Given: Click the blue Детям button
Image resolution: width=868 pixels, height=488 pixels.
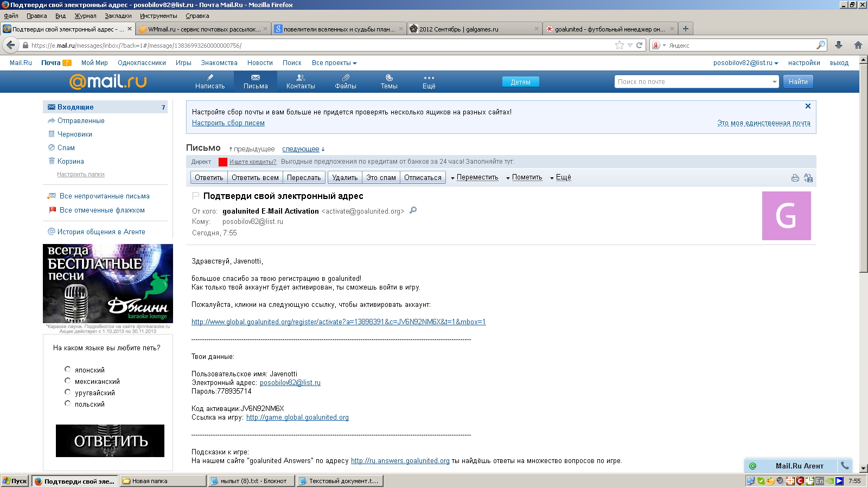Looking at the screenshot, I should (520, 82).
